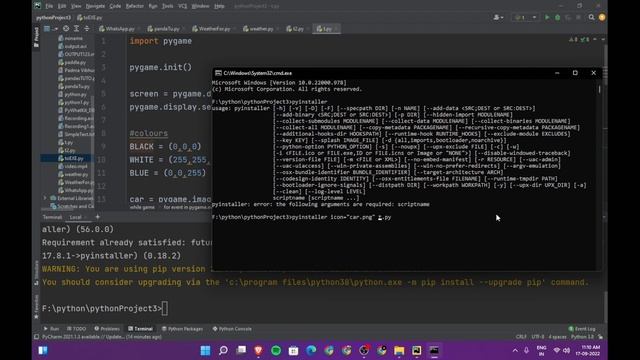640x360 pixels.
Task: Show hidden system tray icons chevron
Action: click(515, 351)
